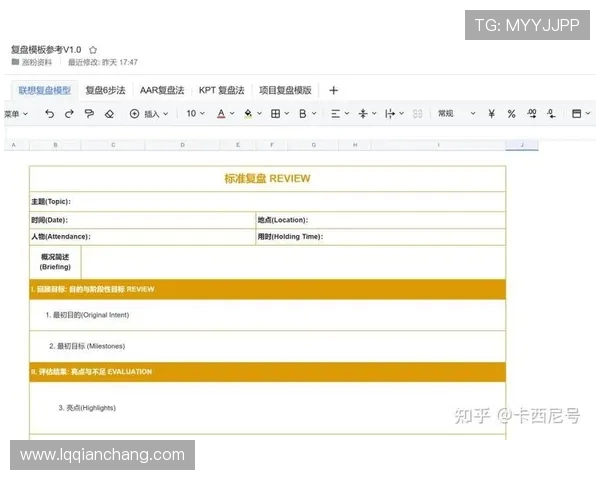Add a new sheet with plus button
Image resolution: width=600 pixels, height=480 pixels.
point(333,90)
